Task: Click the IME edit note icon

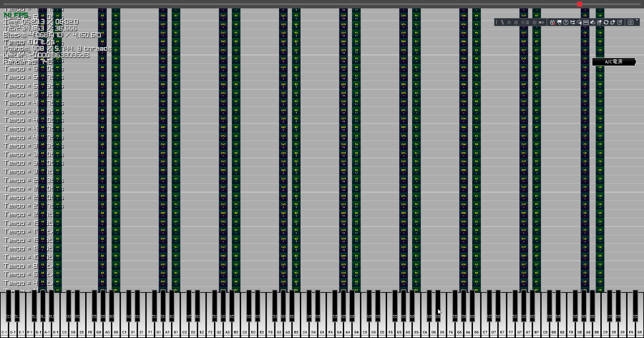Action: tap(620, 22)
